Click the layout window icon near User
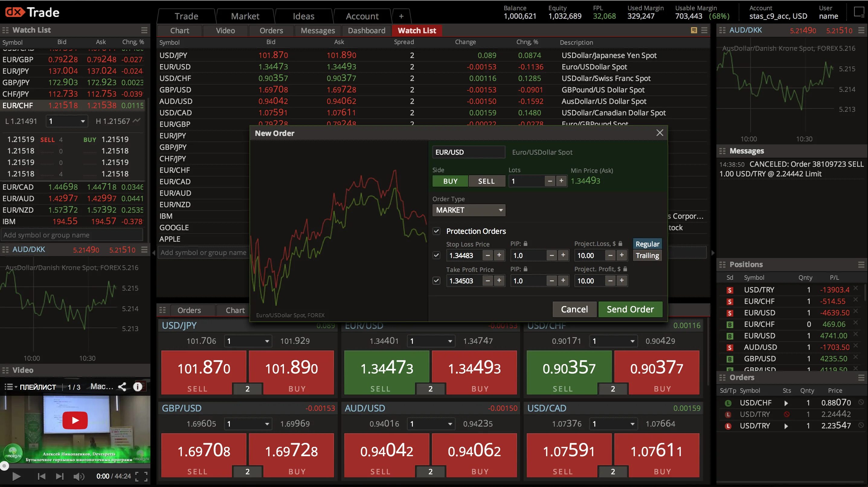 click(x=859, y=12)
